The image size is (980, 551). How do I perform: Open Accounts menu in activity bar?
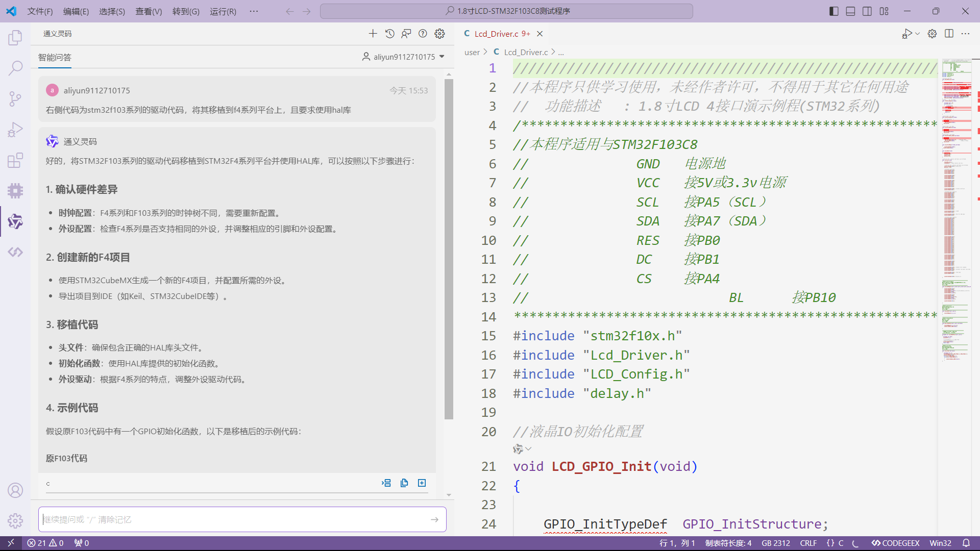(15, 490)
